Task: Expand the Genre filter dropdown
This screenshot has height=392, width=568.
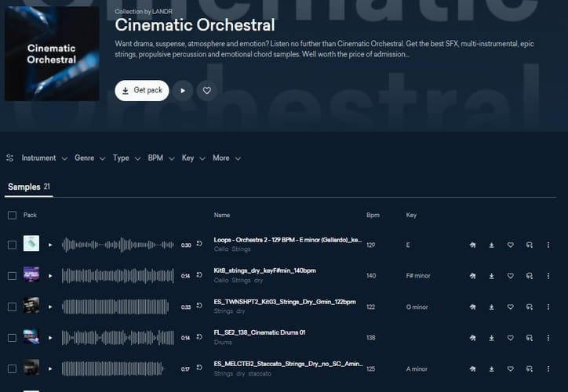Action: click(90, 158)
